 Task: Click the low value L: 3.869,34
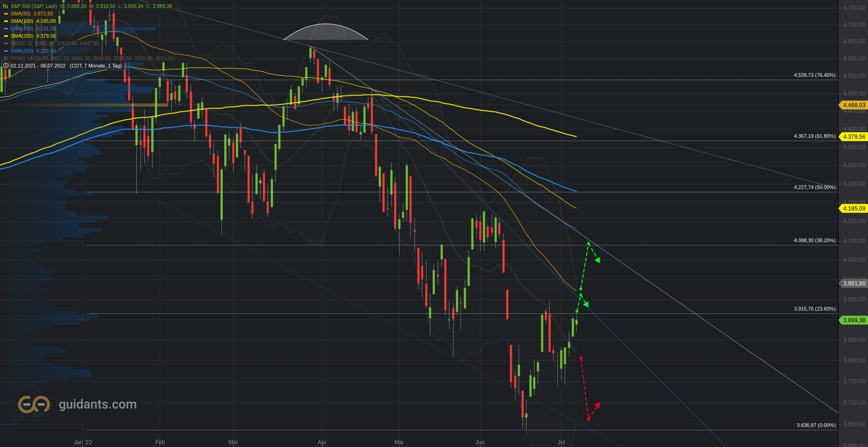tap(131, 6)
